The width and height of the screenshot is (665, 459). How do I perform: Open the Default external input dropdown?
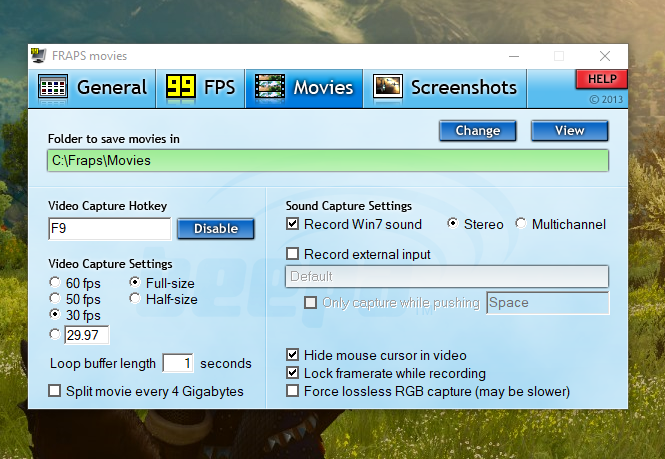pos(447,277)
